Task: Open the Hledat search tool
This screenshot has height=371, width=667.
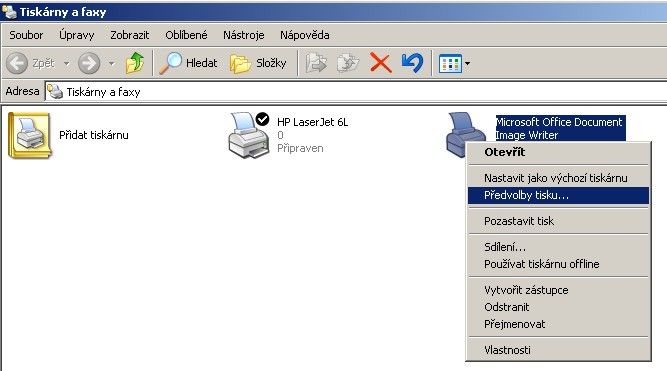Action: tap(188, 63)
